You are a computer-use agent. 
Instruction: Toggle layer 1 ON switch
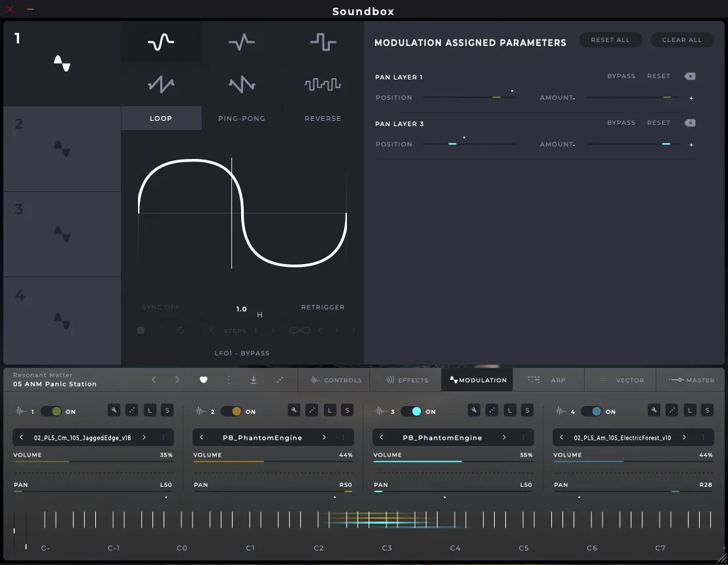51,411
